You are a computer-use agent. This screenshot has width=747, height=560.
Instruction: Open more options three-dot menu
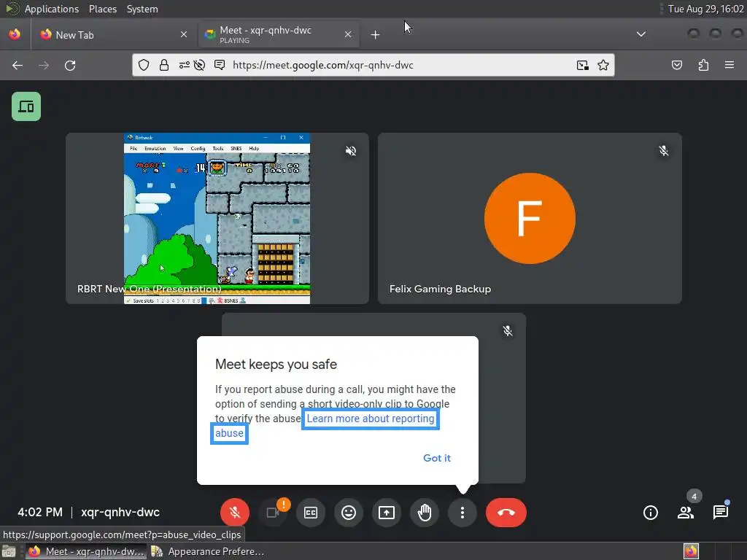(x=462, y=513)
